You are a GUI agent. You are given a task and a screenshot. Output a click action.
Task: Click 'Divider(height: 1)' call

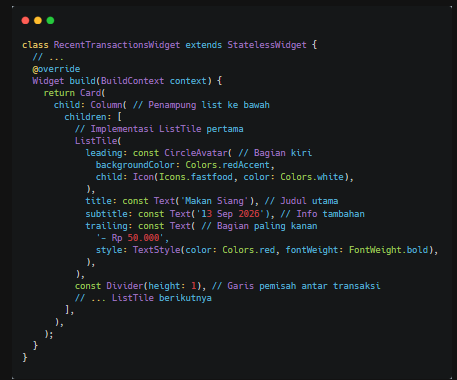click(154, 286)
